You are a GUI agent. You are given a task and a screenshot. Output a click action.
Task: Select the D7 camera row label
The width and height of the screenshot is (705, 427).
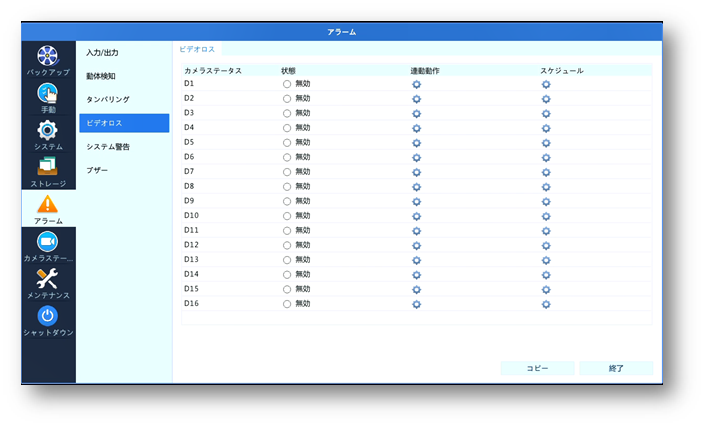pos(189,171)
